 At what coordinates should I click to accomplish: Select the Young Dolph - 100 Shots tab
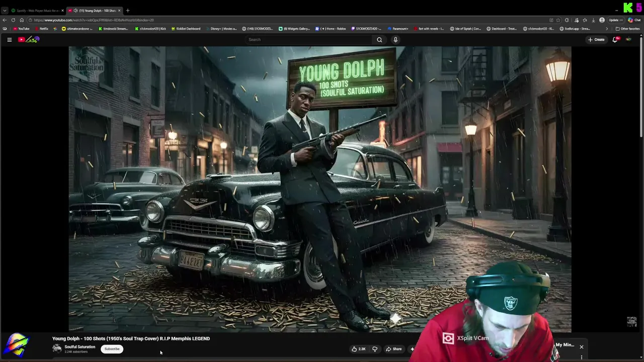coord(95,11)
